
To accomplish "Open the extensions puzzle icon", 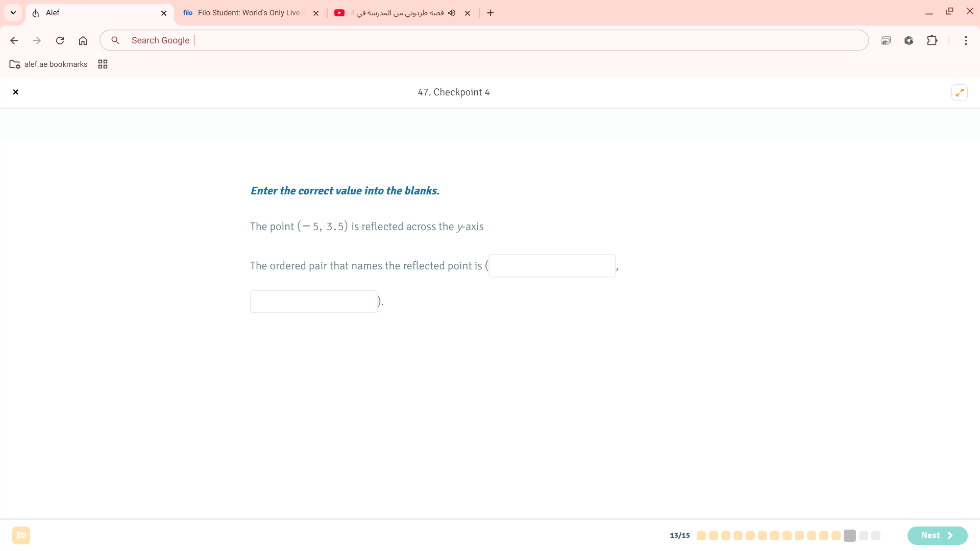I will point(932,40).
